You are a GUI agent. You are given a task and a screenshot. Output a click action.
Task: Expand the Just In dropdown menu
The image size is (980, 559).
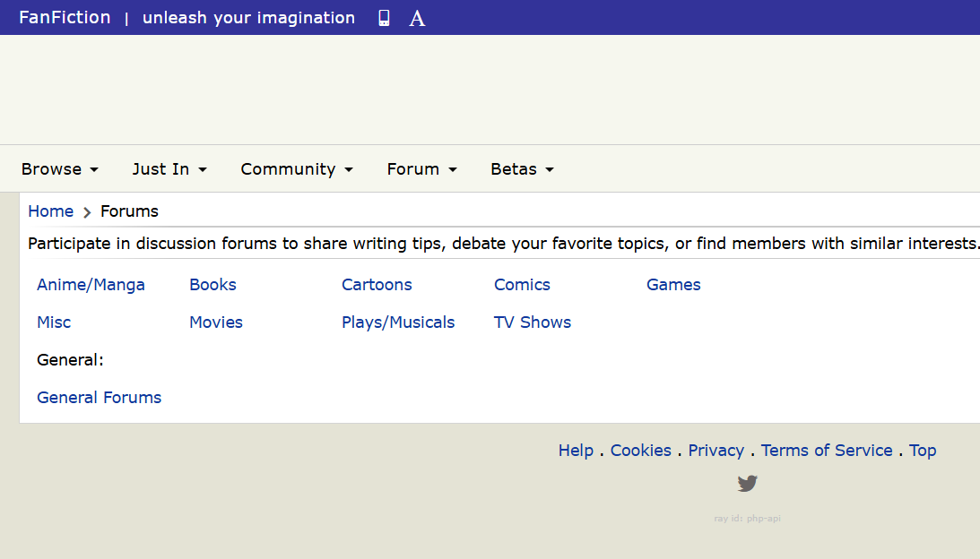(x=169, y=169)
